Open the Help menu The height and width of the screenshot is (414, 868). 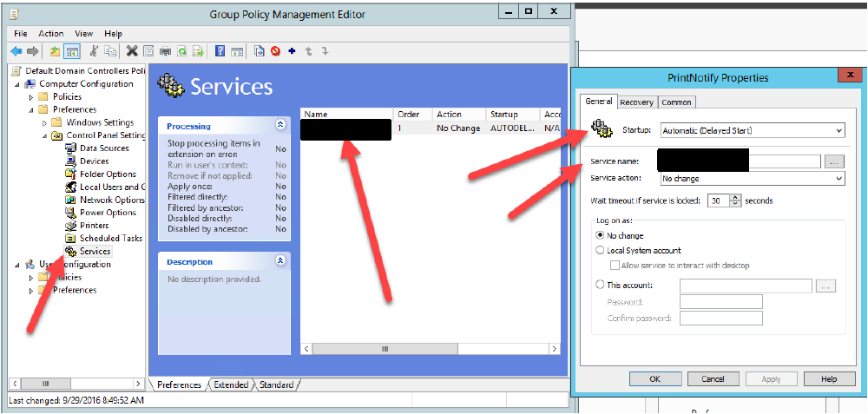tap(113, 34)
